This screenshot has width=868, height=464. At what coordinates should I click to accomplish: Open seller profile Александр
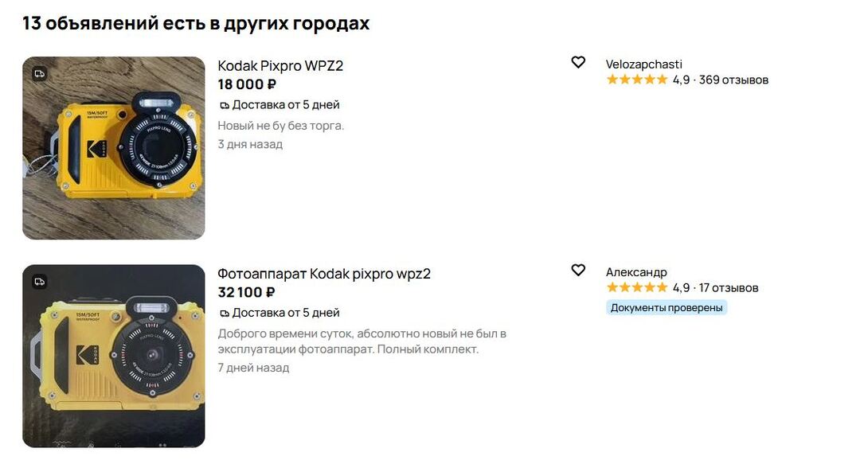[636, 272]
